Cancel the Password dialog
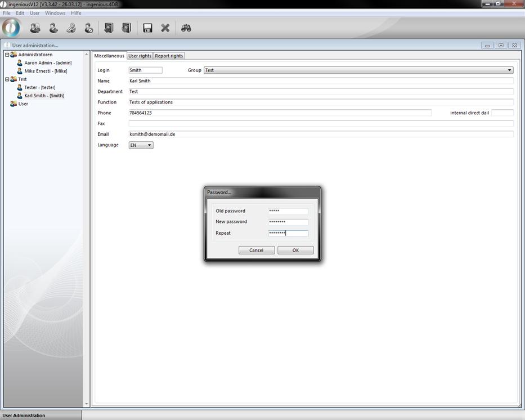This screenshot has width=525, height=420. [256, 250]
